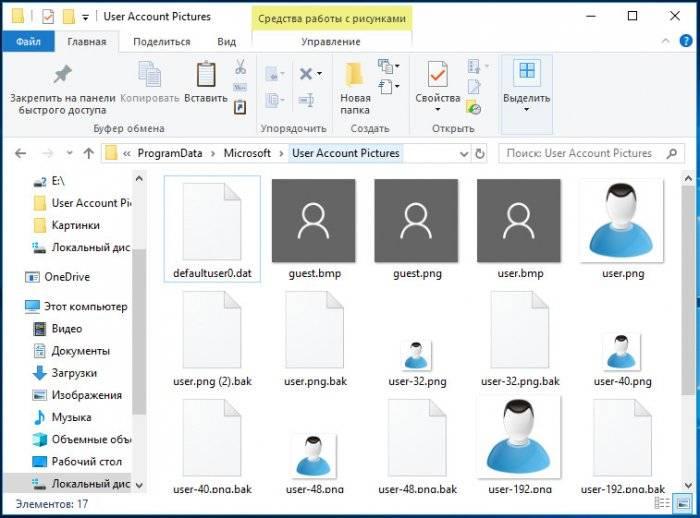Click the Копировать copy icon
Viewport: 700px width, 518px height.
pyautogui.click(x=150, y=74)
